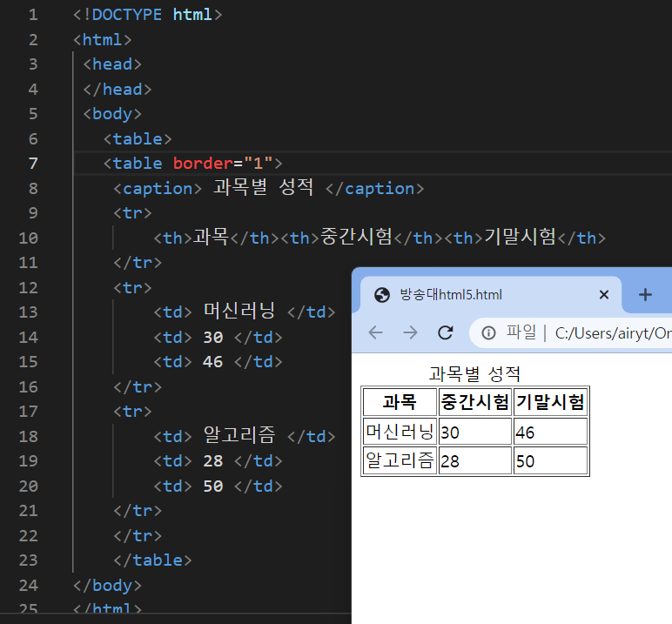
Task: Open a new browser tab
Action: (645, 295)
